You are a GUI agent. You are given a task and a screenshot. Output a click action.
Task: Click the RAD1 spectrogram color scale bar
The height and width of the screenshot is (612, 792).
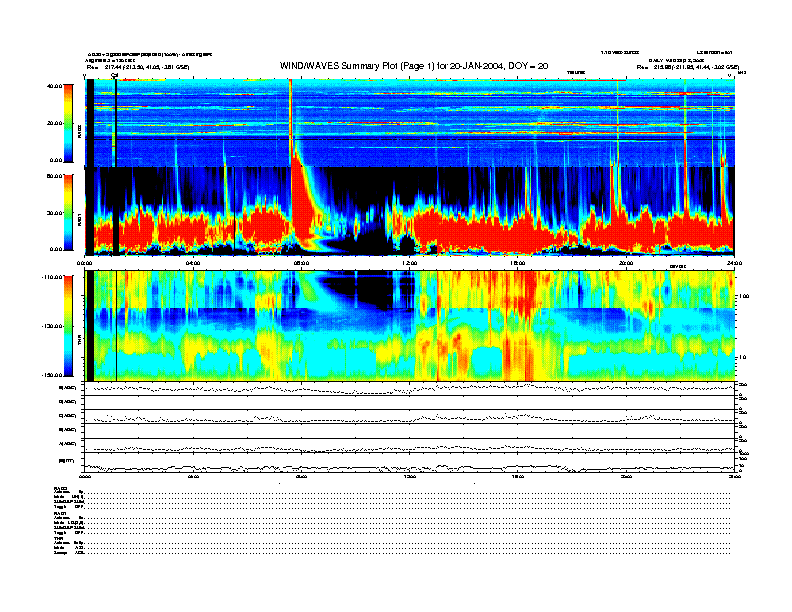(67, 211)
